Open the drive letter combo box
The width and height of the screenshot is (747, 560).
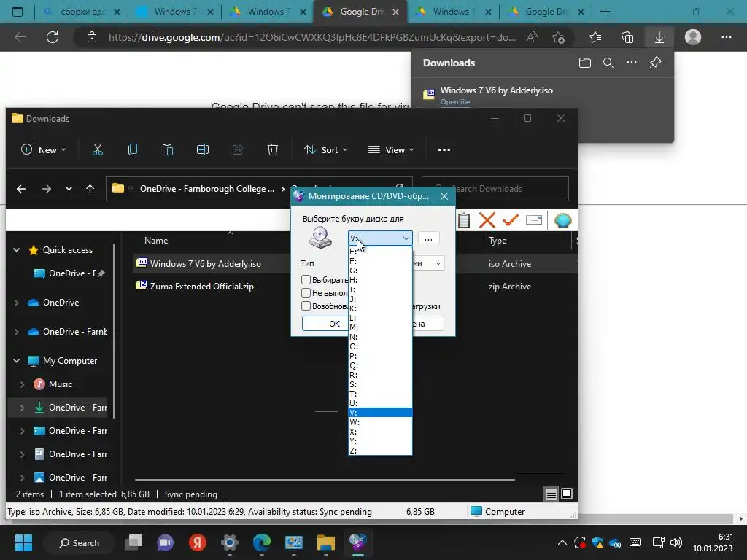pyautogui.click(x=380, y=238)
